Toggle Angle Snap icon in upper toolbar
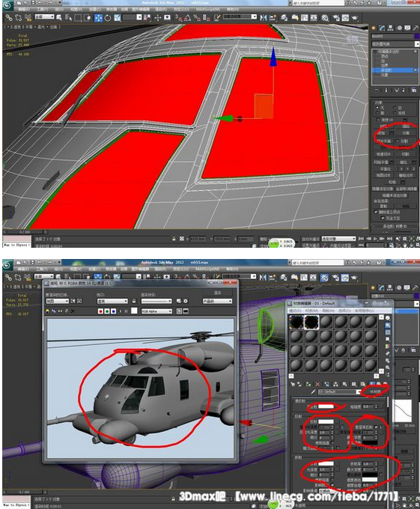 click(188, 17)
